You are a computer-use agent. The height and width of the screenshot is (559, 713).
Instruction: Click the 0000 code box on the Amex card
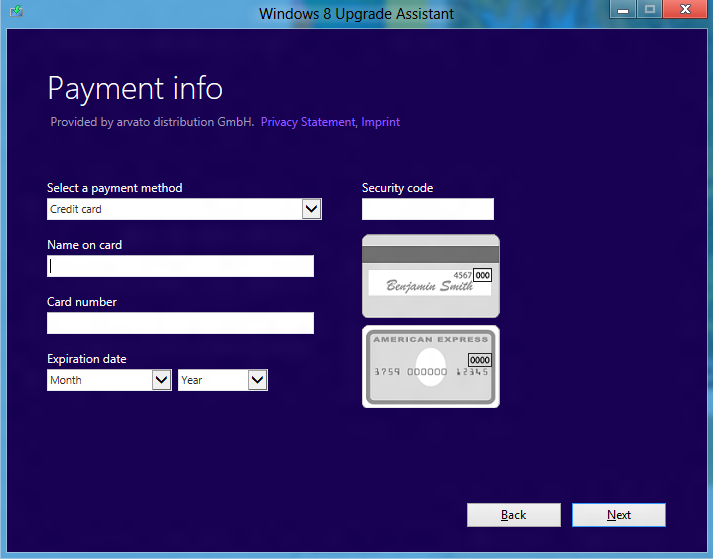481,359
